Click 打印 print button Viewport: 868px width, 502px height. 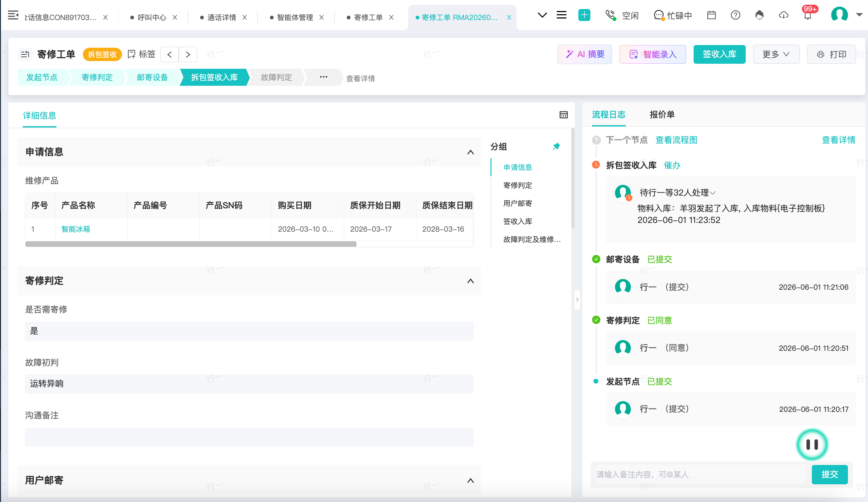coord(831,54)
